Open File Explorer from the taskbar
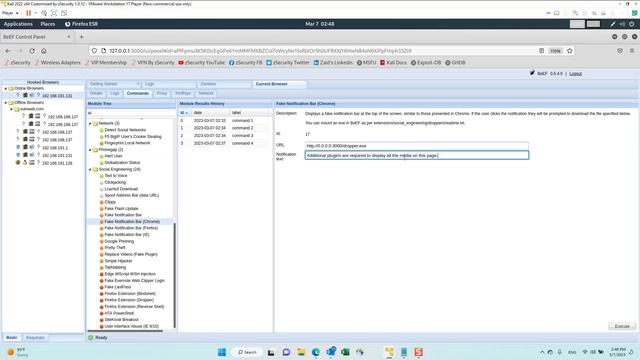 coord(301,352)
